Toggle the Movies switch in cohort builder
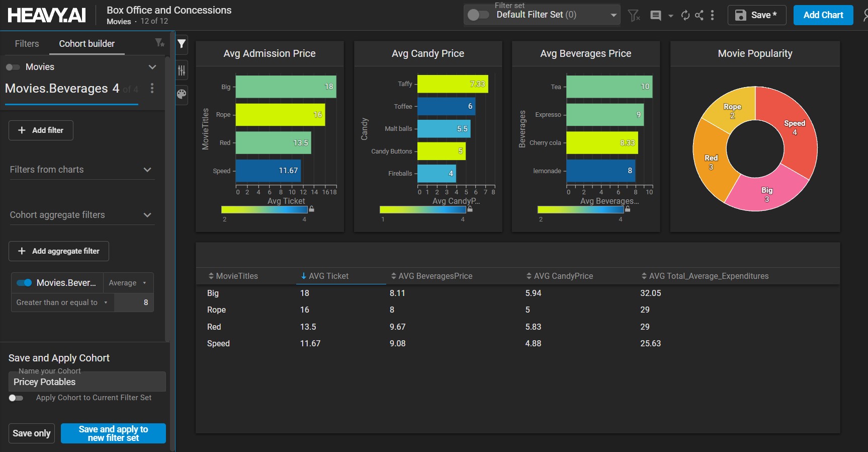Image resolution: width=868 pixels, height=452 pixels. (x=13, y=67)
